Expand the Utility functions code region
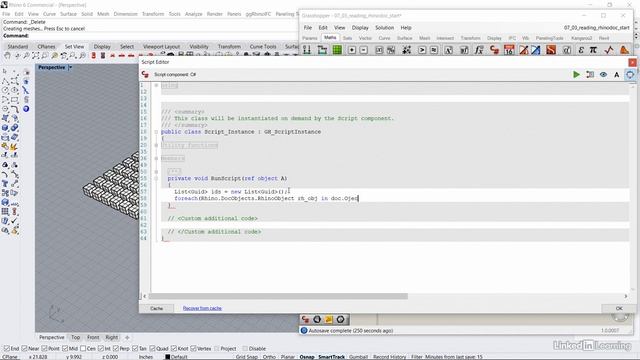The image size is (640, 360). click(x=156, y=145)
